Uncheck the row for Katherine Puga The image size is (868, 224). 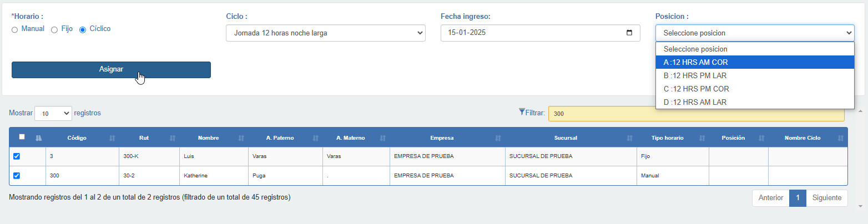coord(17,175)
